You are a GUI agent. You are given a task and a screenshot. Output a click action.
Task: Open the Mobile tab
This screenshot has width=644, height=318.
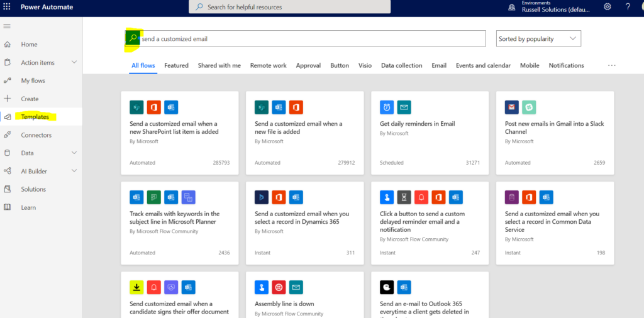coord(530,65)
